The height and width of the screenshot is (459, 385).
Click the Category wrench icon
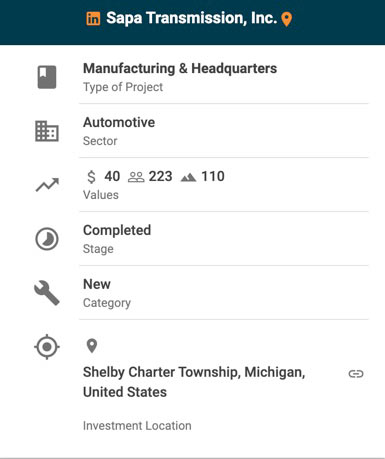47,293
